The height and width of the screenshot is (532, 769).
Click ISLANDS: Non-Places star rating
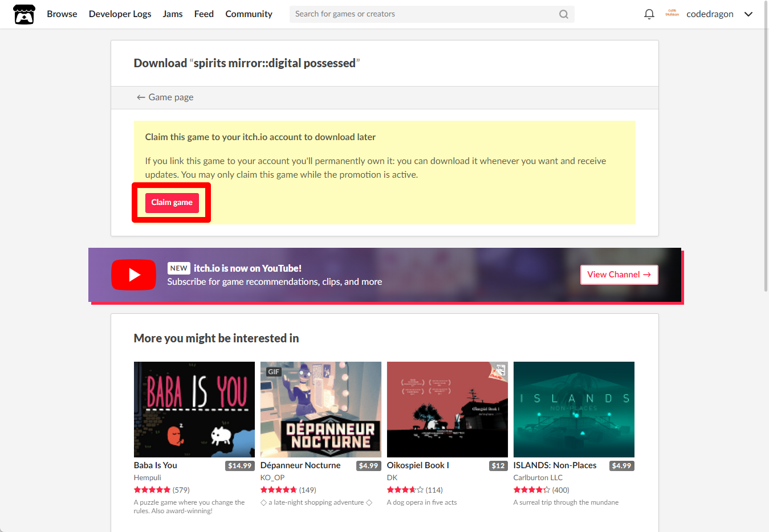tap(532, 490)
